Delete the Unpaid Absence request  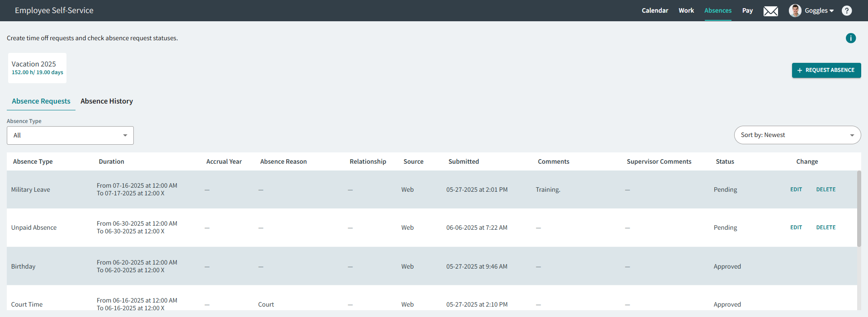[x=826, y=227]
